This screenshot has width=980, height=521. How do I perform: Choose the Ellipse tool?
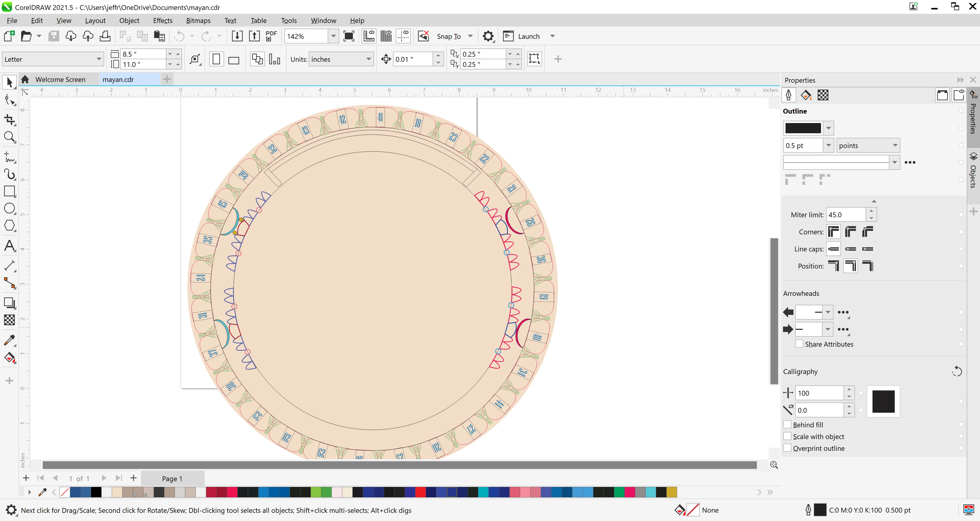[x=9, y=209]
